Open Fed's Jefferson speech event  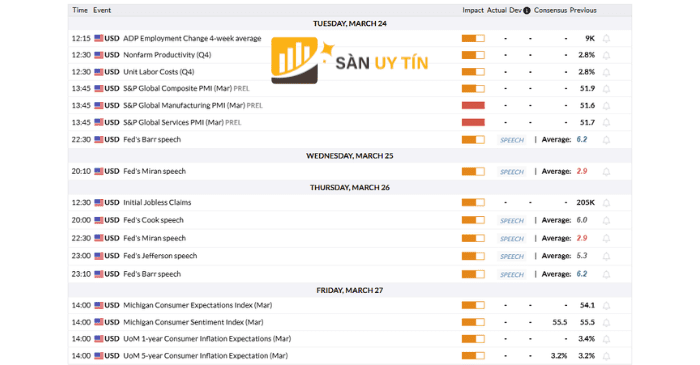point(160,256)
